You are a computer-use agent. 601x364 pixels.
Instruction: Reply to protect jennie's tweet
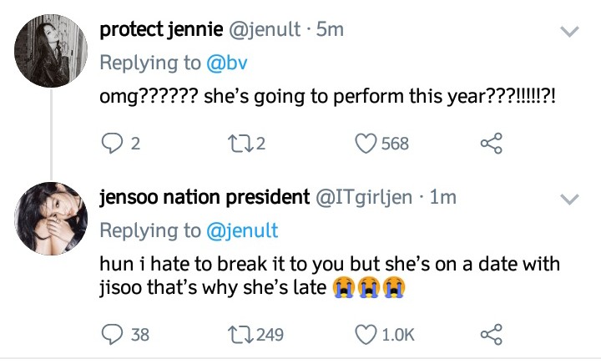tap(112, 144)
